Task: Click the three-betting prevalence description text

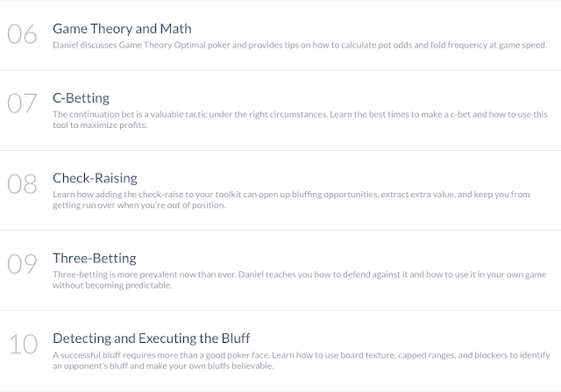Action: [300, 280]
